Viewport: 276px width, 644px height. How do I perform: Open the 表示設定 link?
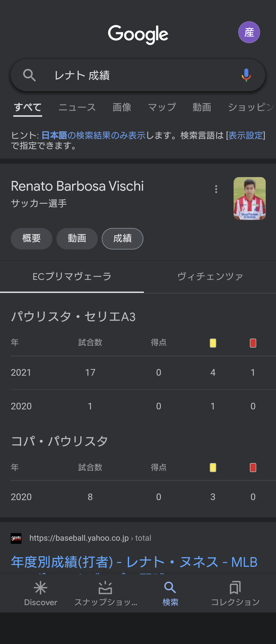point(246,135)
